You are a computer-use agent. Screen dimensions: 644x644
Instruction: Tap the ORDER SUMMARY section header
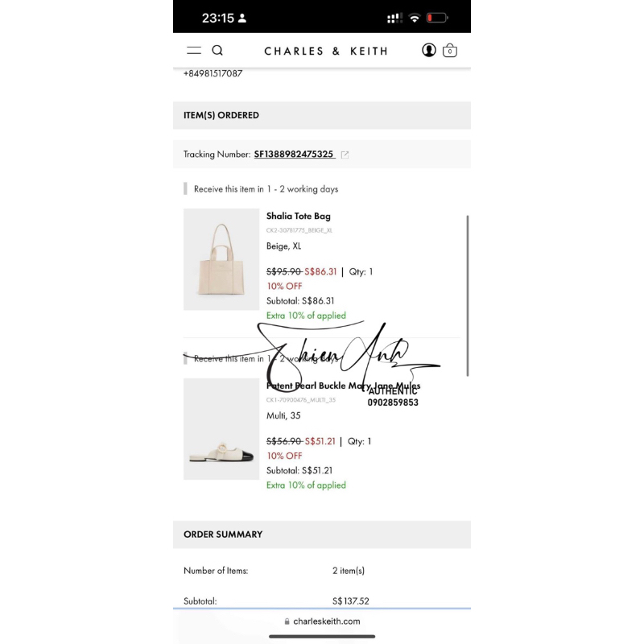[223, 534]
